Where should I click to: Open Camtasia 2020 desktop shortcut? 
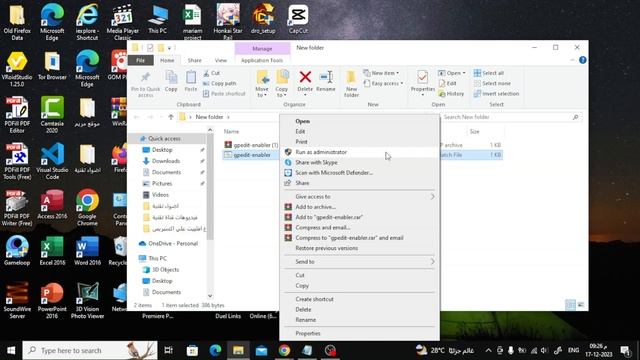pos(52,114)
